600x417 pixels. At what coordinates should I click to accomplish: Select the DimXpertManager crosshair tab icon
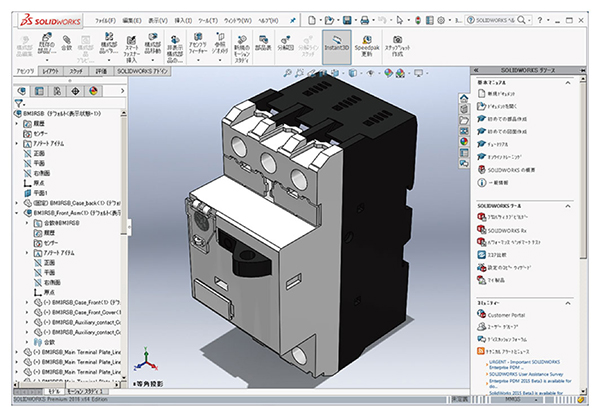tap(75, 91)
